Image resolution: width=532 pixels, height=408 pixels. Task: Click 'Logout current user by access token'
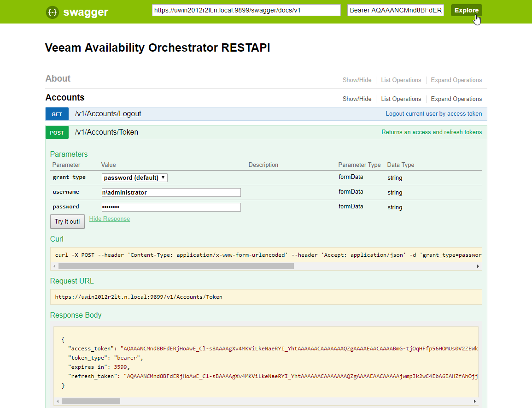coord(433,114)
